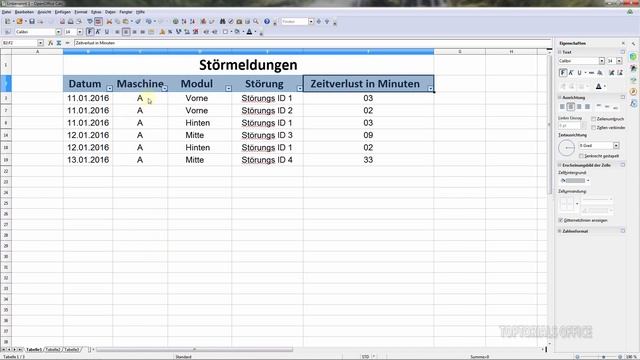
Task: Select the Störmeldungen title cell
Action: (x=248, y=65)
